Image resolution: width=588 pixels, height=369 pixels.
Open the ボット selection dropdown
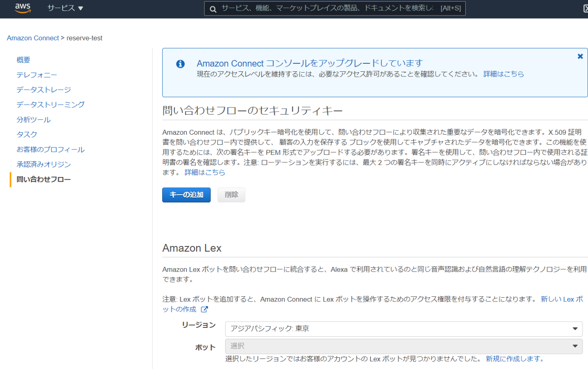(x=404, y=346)
